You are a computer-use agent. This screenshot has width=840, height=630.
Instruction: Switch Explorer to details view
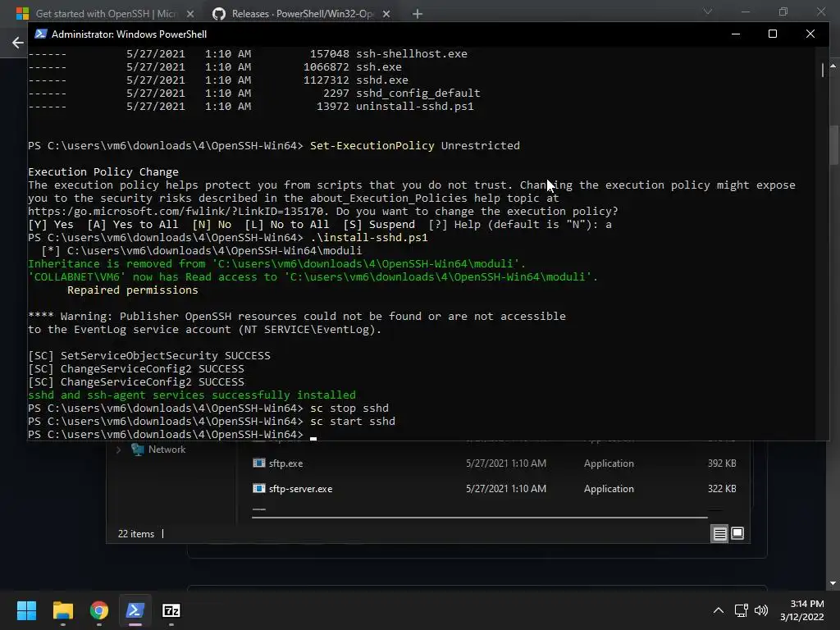click(x=719, y=533)
